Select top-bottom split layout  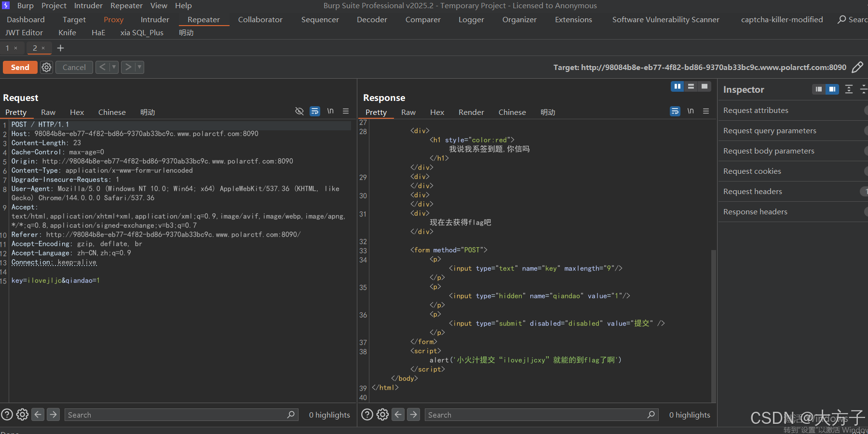691,86
